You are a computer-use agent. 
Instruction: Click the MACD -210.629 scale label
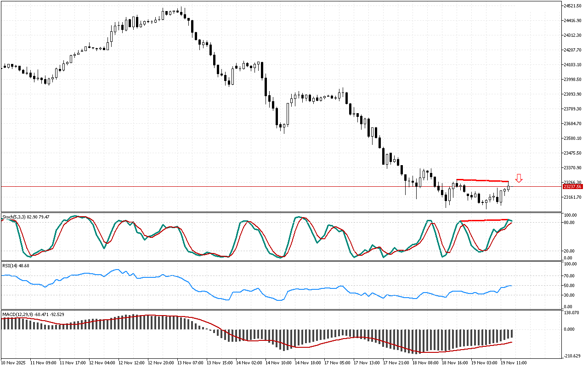pos(572,356)
